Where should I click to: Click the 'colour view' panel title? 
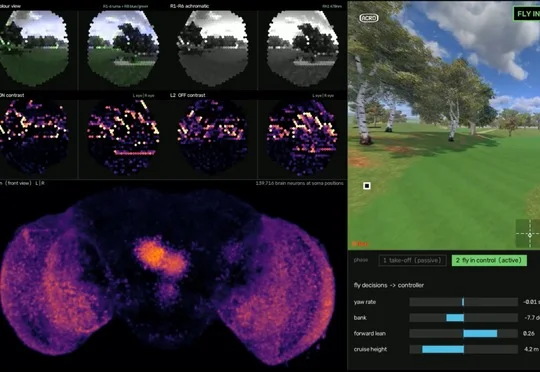[x=10, y=6]
